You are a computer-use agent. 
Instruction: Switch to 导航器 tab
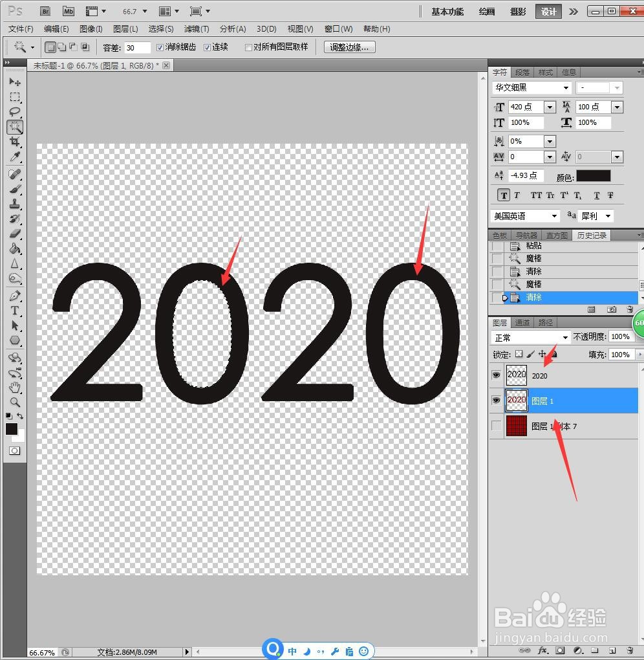(526, 236)
